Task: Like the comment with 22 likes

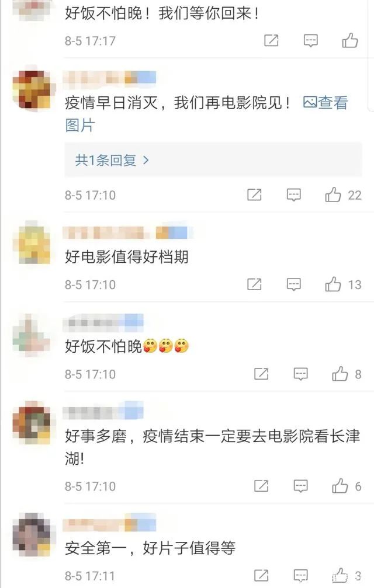Action: [333, 195]
